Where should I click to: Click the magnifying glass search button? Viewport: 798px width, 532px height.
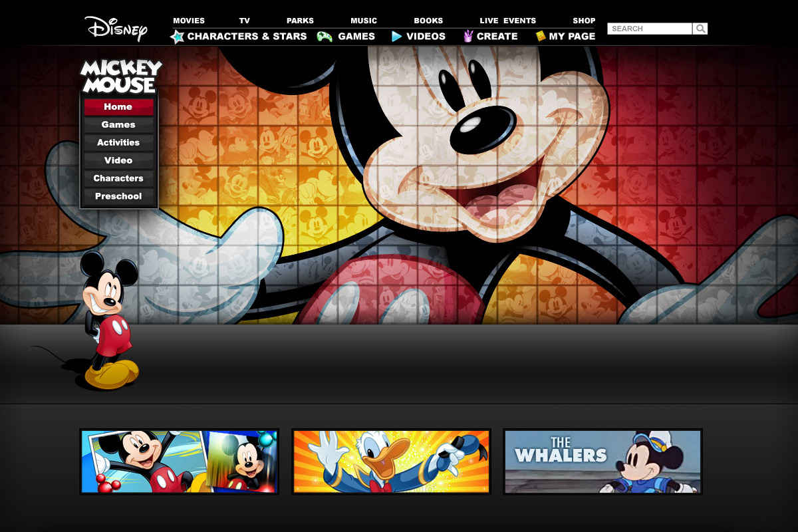click(x=700, y=29)
